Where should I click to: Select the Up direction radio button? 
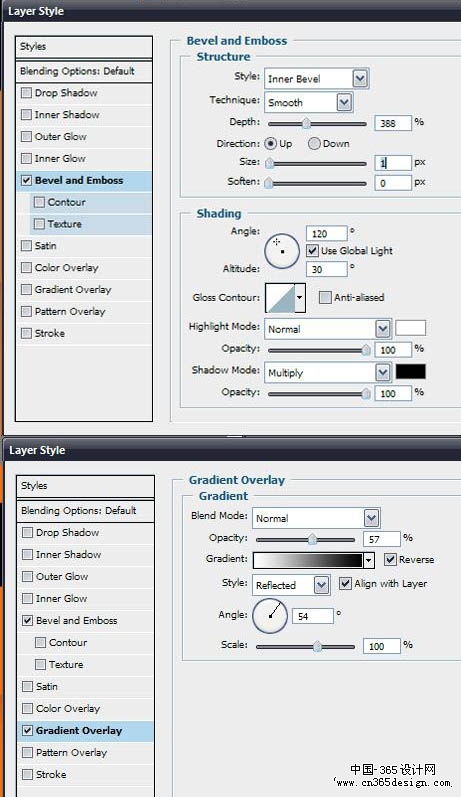pos(271,144)
